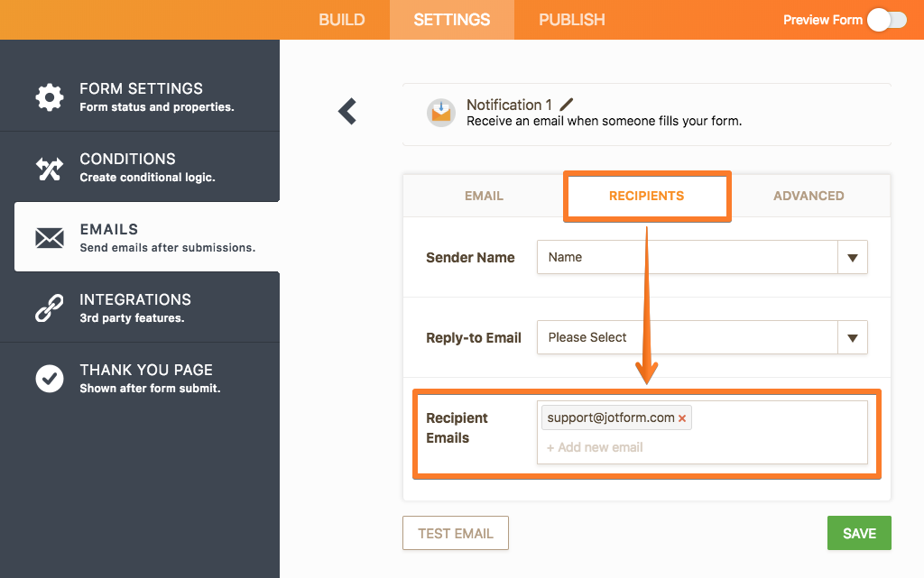Click the Integrations chain-link icon
This screenshot has height=578, width=924.
50,307
